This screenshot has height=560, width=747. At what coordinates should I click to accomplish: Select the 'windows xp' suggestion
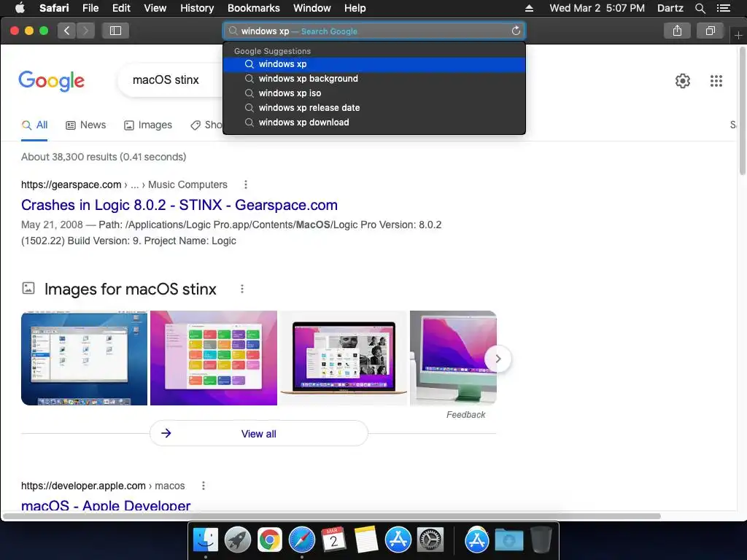[x=374, y=64]
